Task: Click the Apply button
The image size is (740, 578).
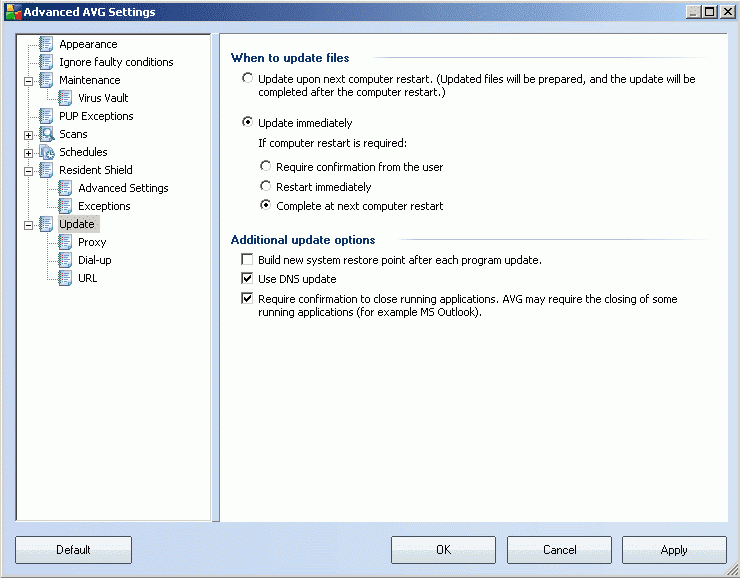Action: (674, 550)
